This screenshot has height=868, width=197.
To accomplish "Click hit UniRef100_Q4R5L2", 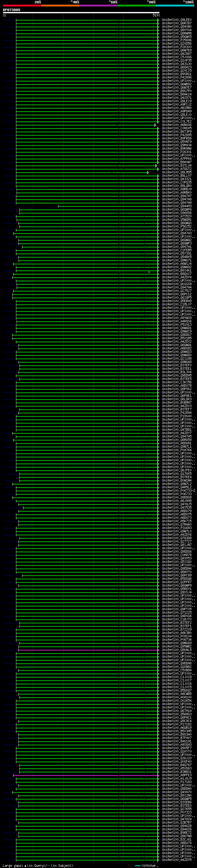I will (x=177, y=487).
